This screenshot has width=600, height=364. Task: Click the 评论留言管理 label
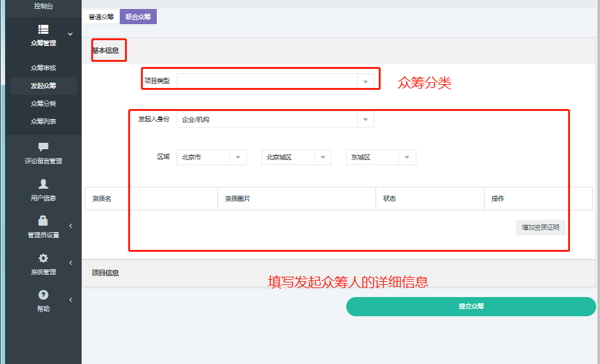coord(43,161)
